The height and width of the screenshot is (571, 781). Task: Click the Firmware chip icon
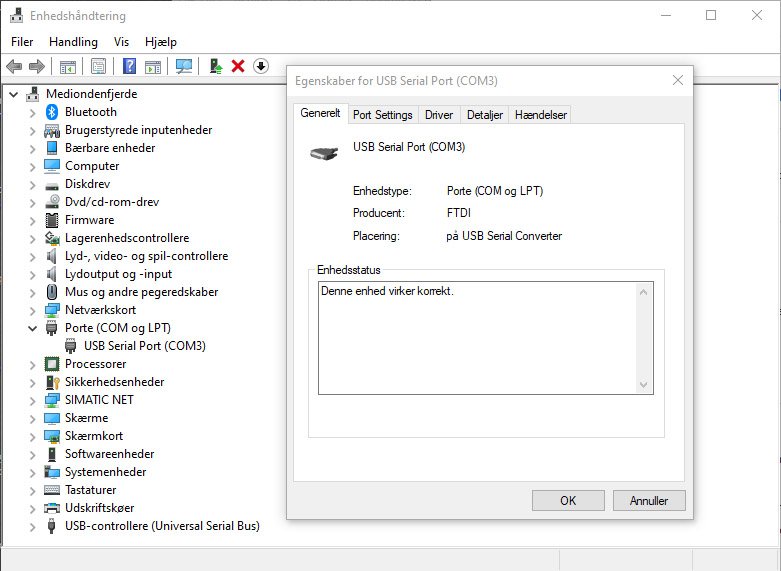click(52, 220)
